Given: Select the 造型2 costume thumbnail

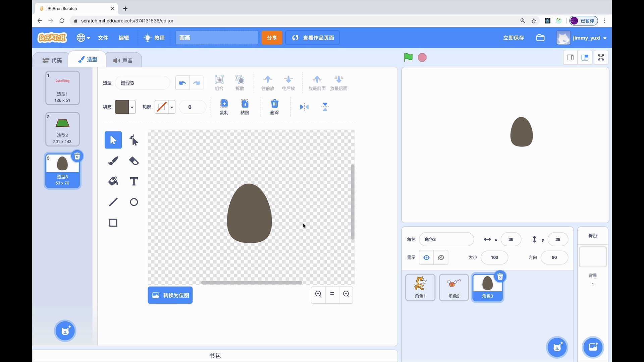Looking at the screenshot, I should coord(62,129).
